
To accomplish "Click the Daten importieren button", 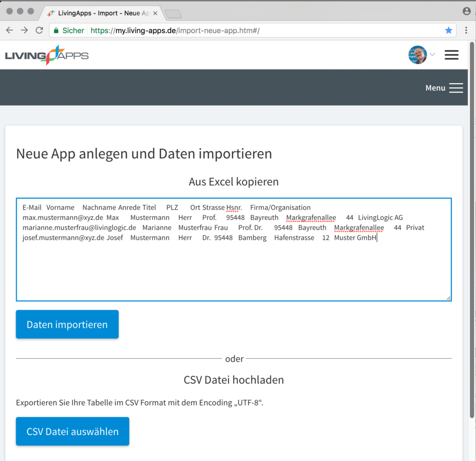I will tap(67, 324).
